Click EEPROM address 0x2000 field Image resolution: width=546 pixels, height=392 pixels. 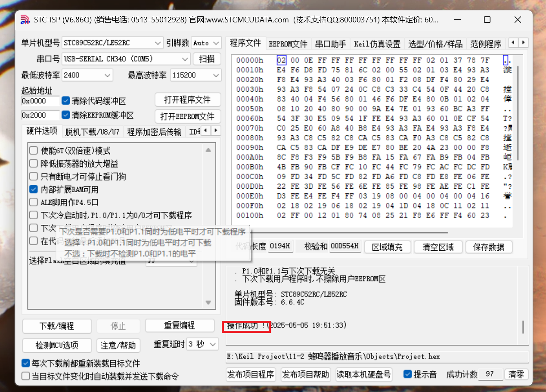pyautogui.click(x=40, y=115)
